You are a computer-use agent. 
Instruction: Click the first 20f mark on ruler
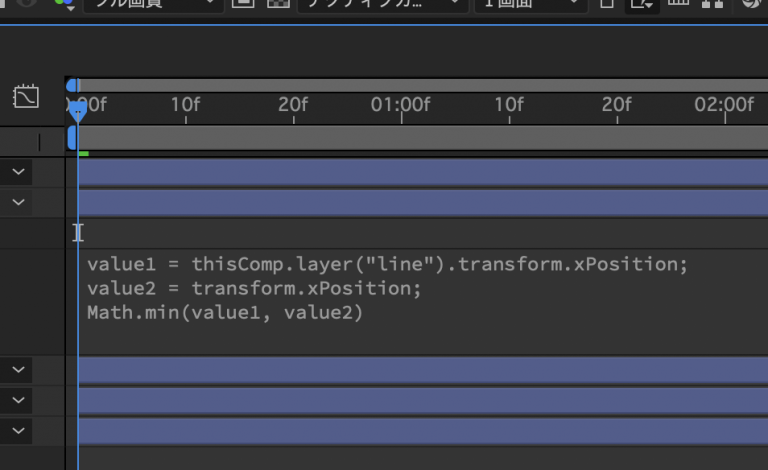click(293, 105)
